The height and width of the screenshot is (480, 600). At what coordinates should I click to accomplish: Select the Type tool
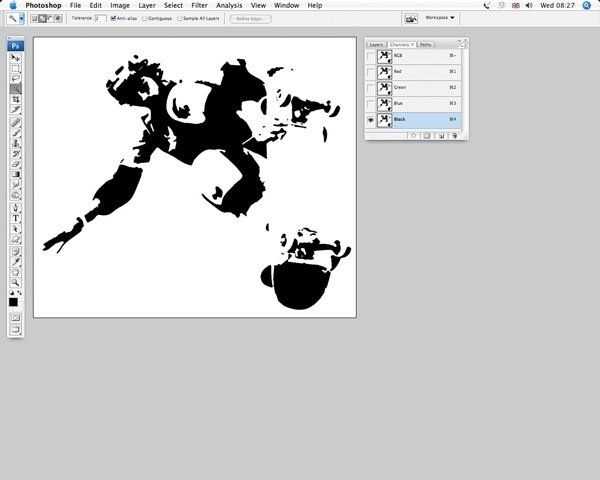16,218
